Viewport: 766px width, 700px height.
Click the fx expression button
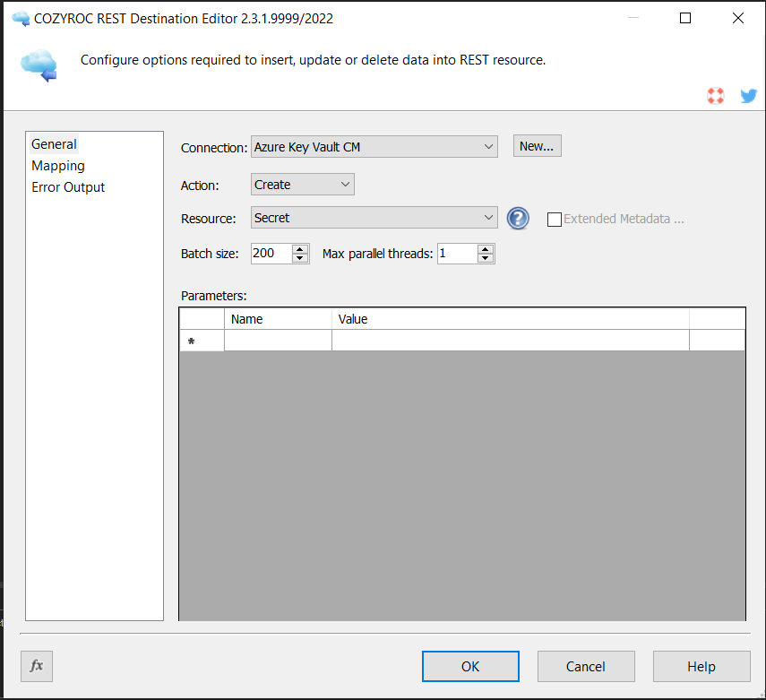tap(37, 666)
